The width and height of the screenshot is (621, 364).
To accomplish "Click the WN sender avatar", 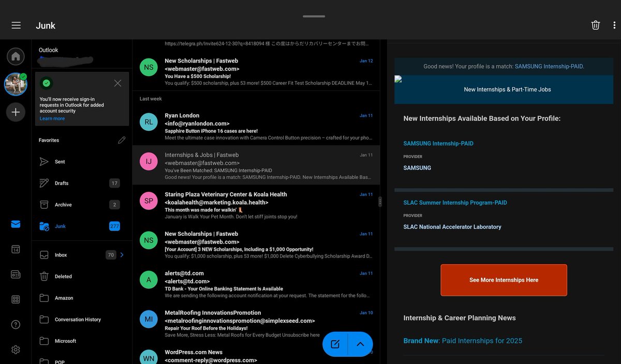I will tap(149, 357).
